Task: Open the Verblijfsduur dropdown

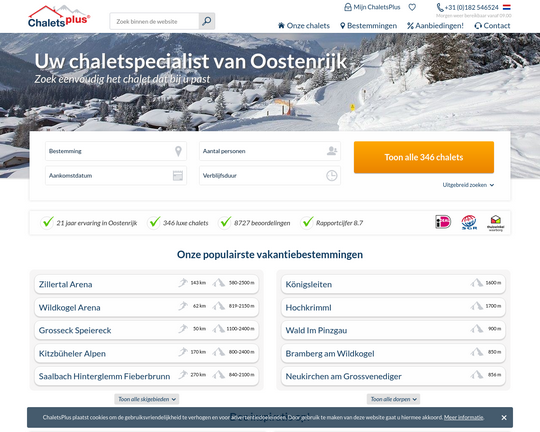Action: tap(270, 175)
